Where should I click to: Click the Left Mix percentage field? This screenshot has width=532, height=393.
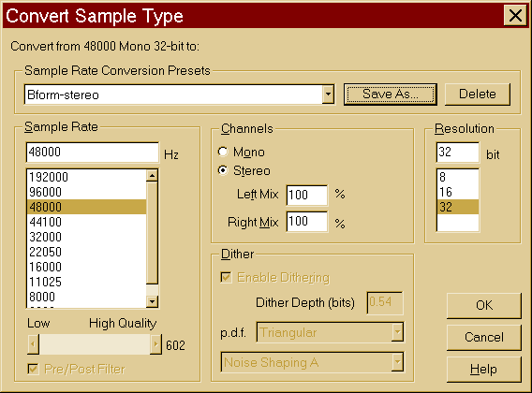point(307,196)
